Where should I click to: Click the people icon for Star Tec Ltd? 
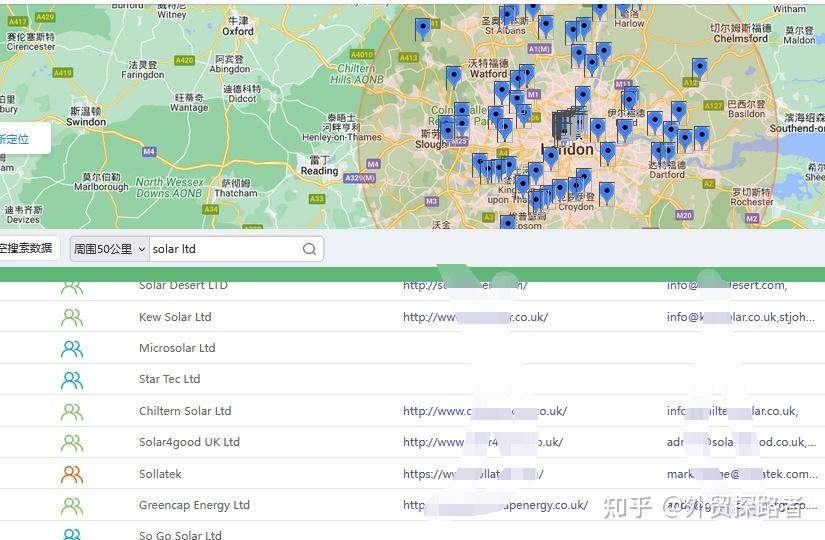(72, 379)
